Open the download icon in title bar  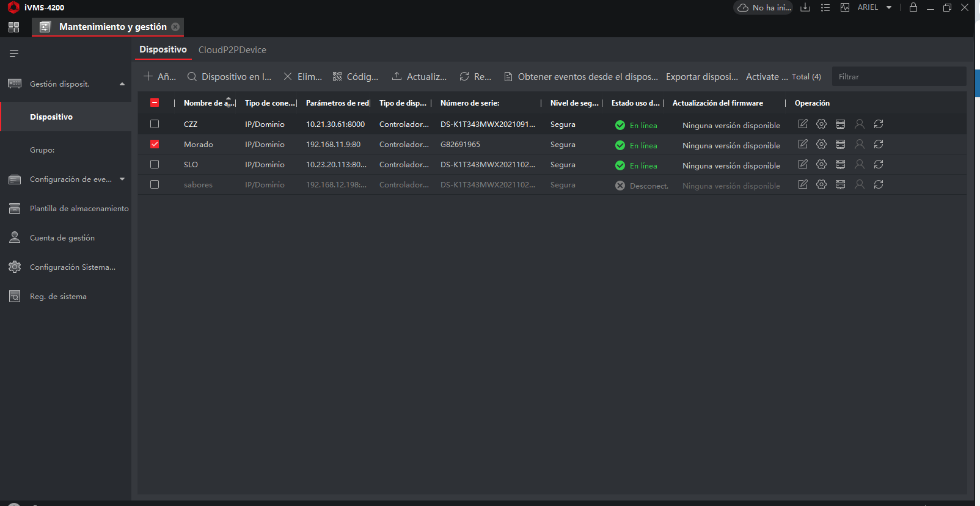[x=805, y=7]
